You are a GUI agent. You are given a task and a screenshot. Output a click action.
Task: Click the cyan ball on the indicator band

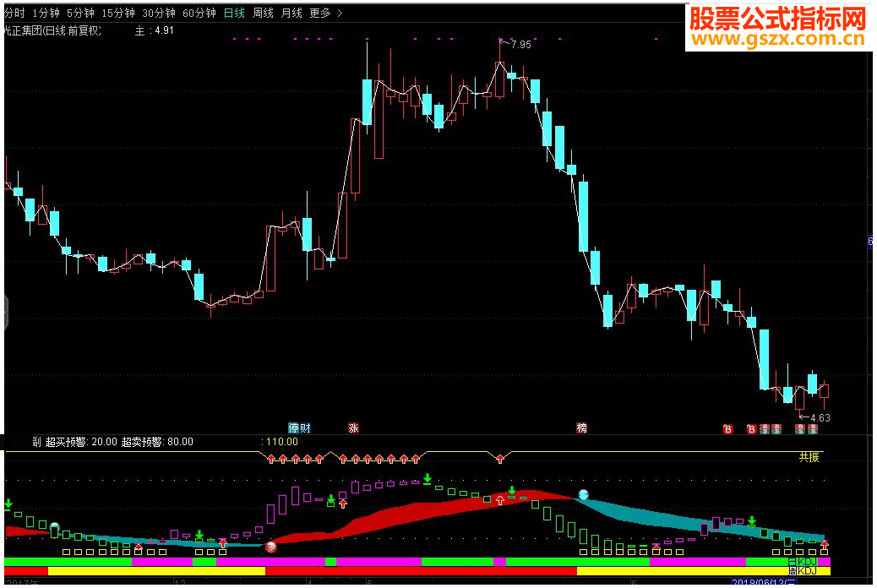pyautogui.click(x=583, y=494)
